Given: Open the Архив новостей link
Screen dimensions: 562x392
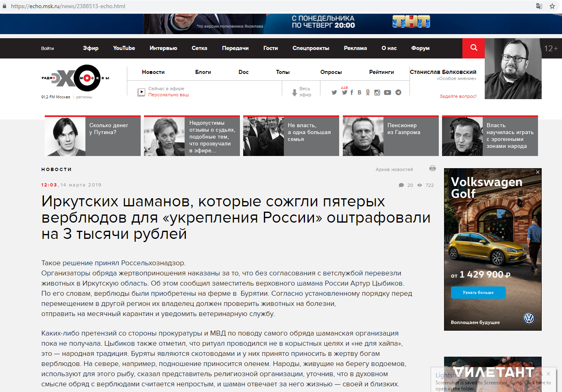Looking at the screenshot, I should click(394, 169).
